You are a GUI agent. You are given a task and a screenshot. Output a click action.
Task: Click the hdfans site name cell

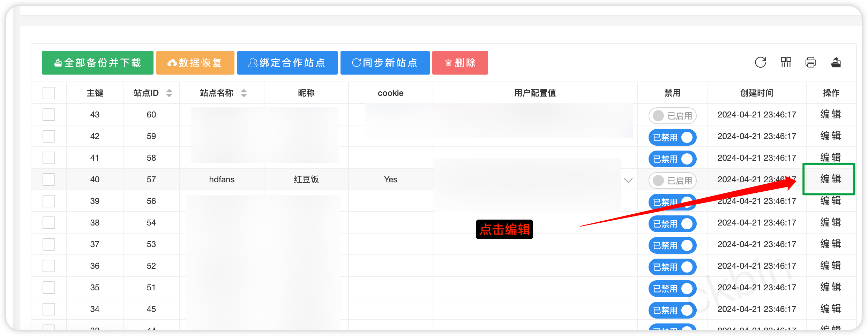tap(222, 180)
